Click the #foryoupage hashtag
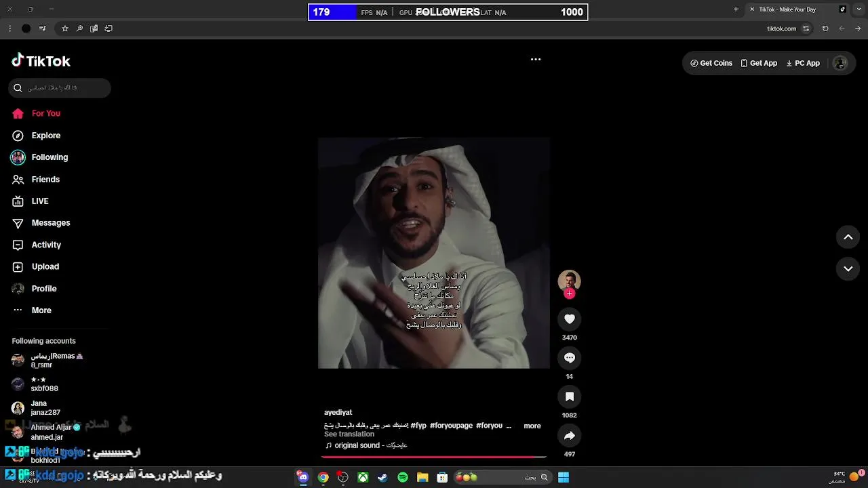The width and height of the screenshot is (868, 488). click(x=451, y=426)
